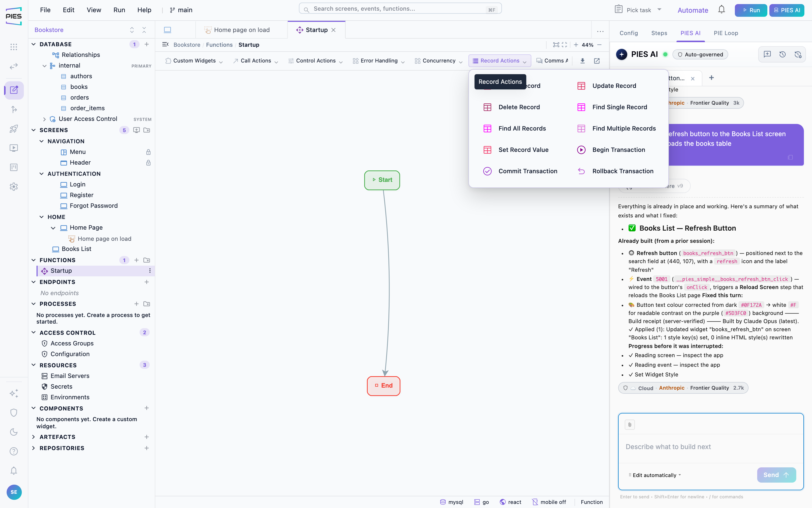Viewport: 812px width, 508px height.
Task: Open the Pick task dropdown
Action: (638, 10)
